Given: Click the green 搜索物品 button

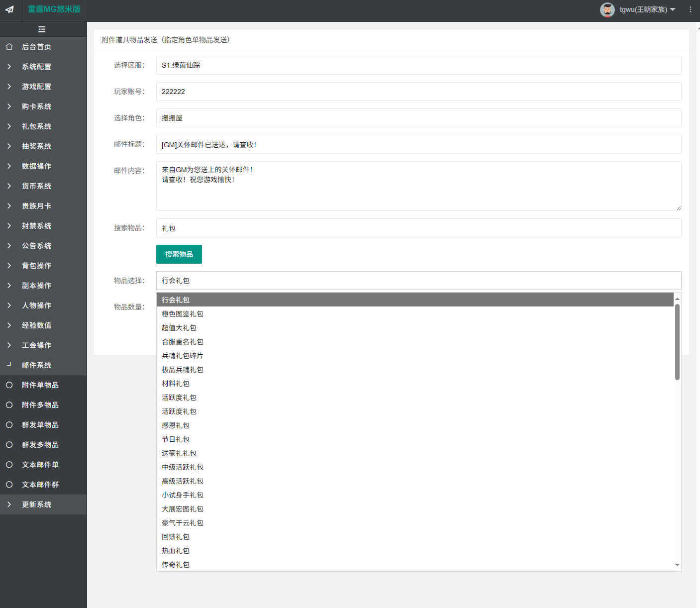Looking at the screenshot, I should pos(179,254).
